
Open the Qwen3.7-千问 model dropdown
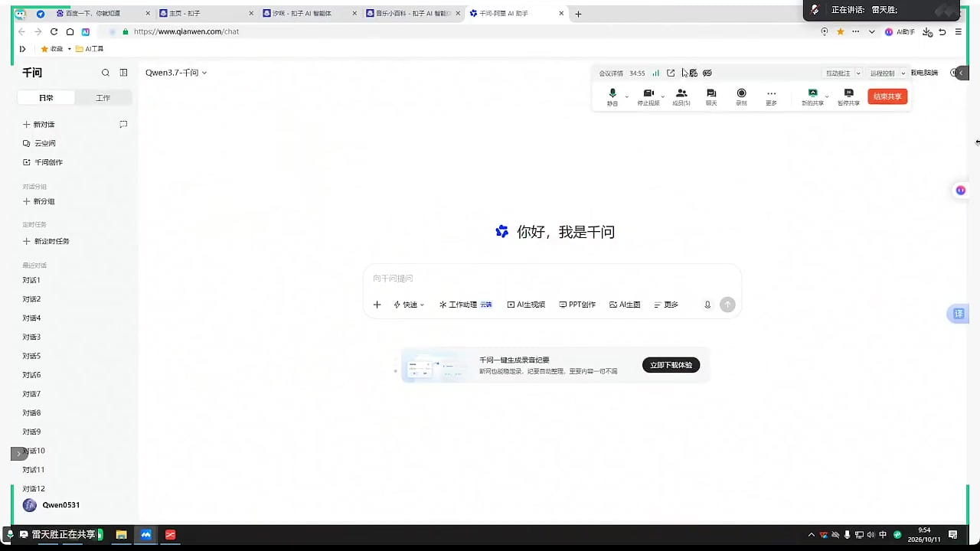176,73
